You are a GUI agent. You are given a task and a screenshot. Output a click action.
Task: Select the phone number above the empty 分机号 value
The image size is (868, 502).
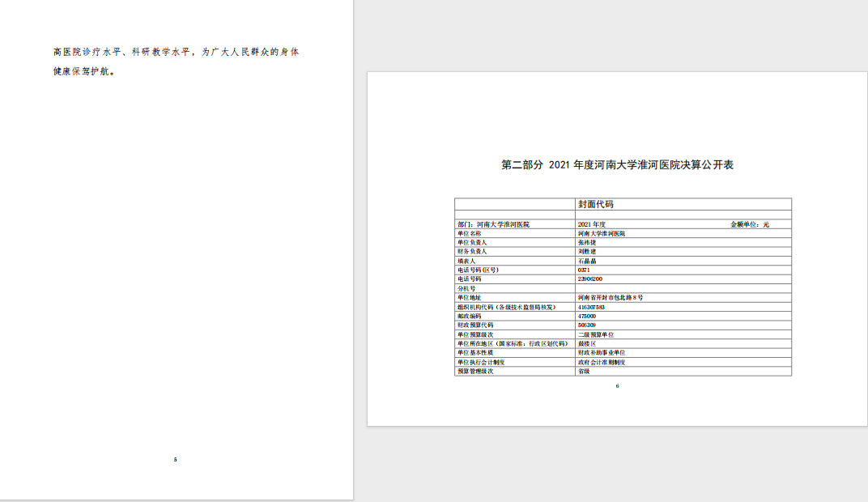tap(590, 279)
